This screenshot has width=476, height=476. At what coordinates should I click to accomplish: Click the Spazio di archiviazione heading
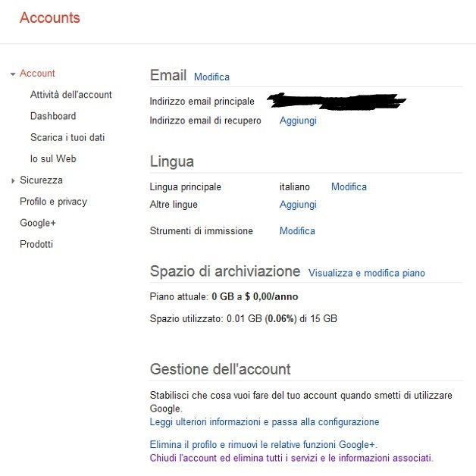pos(225,271)
